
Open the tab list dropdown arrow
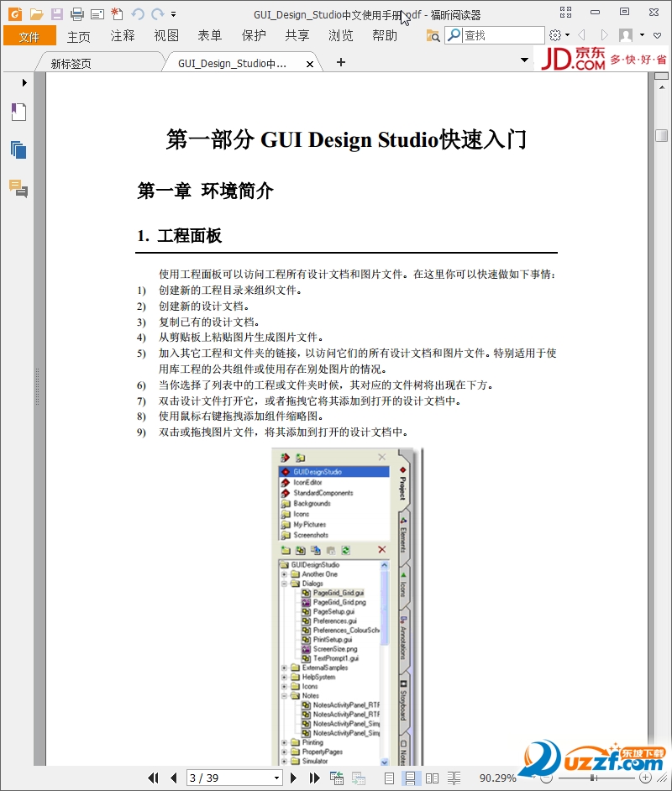pyautogui.click(x=525, y=60)
